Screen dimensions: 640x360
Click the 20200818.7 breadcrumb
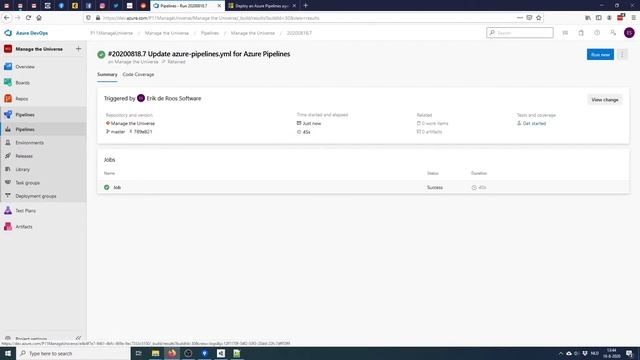click(299, 33)
